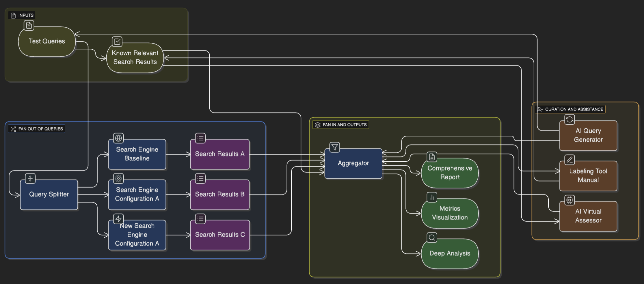Click the document icon above Test Queries
Viewport: 644px width, 284px height.
click(x=29, y=25)
